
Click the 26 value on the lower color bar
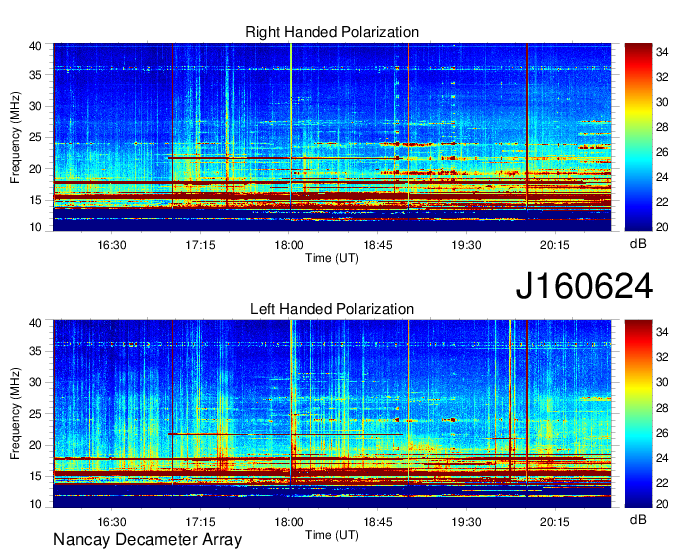(662, 433)
